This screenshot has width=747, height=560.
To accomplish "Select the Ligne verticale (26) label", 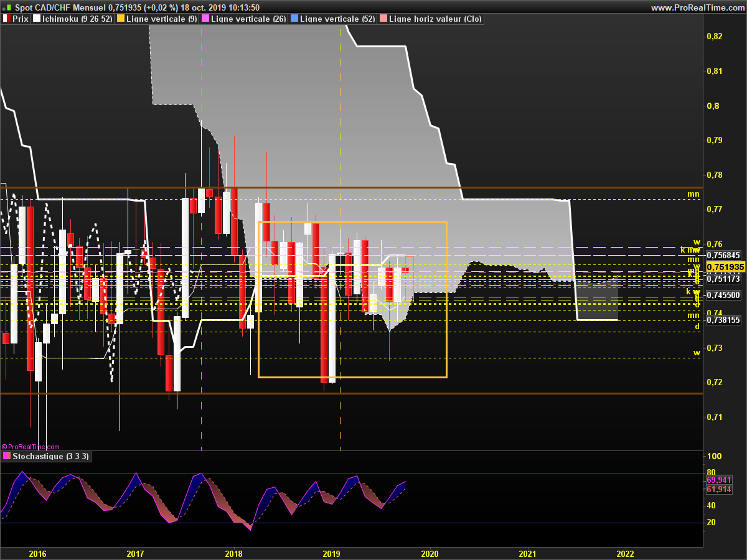I will click(x=248, y=19).
